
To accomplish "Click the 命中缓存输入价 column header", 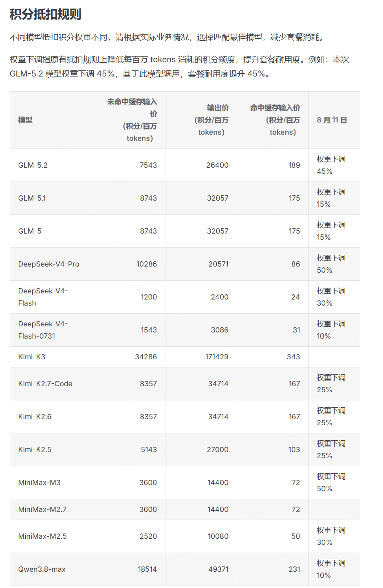I will [275, 120].
